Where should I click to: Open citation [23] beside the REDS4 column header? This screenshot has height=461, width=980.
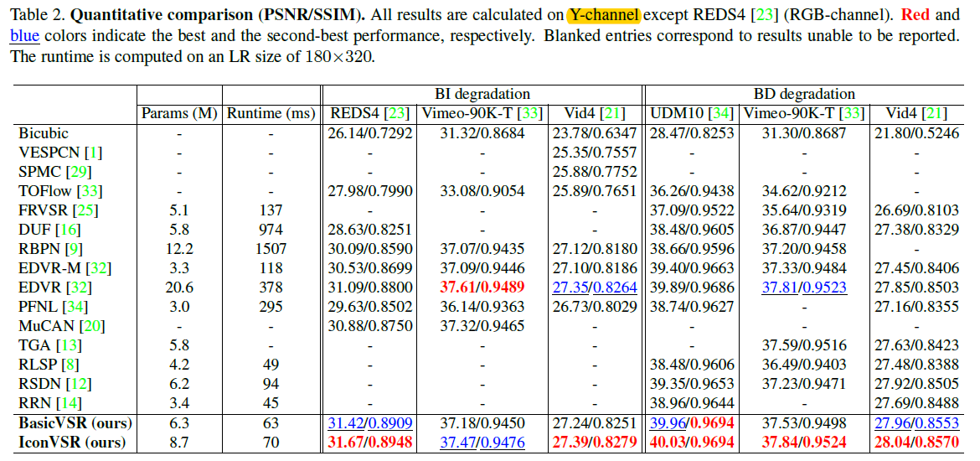(399, 114)
